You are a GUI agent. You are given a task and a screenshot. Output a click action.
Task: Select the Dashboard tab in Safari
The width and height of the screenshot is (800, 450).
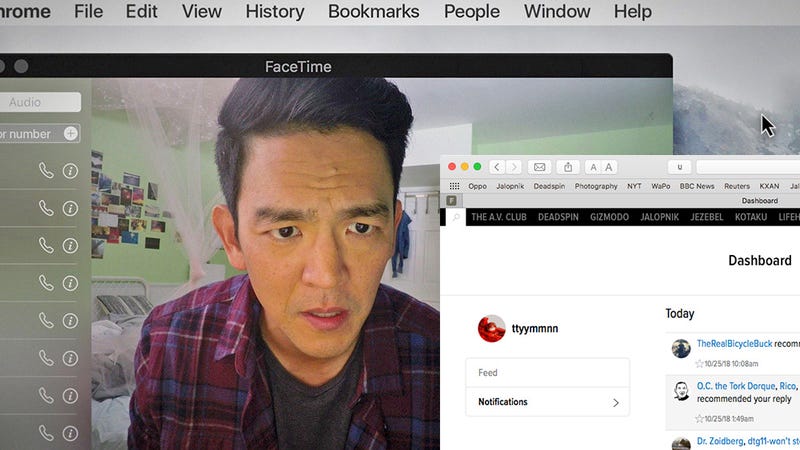(760, 201)
